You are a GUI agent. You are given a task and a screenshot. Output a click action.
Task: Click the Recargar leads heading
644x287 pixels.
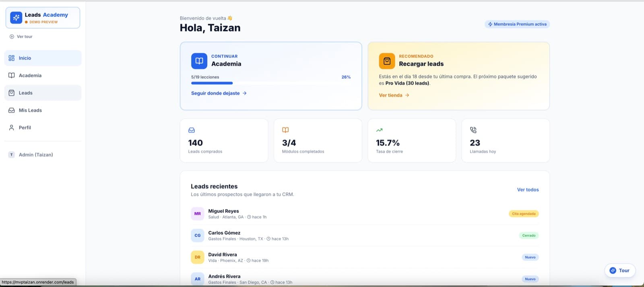tap(421, 64)
